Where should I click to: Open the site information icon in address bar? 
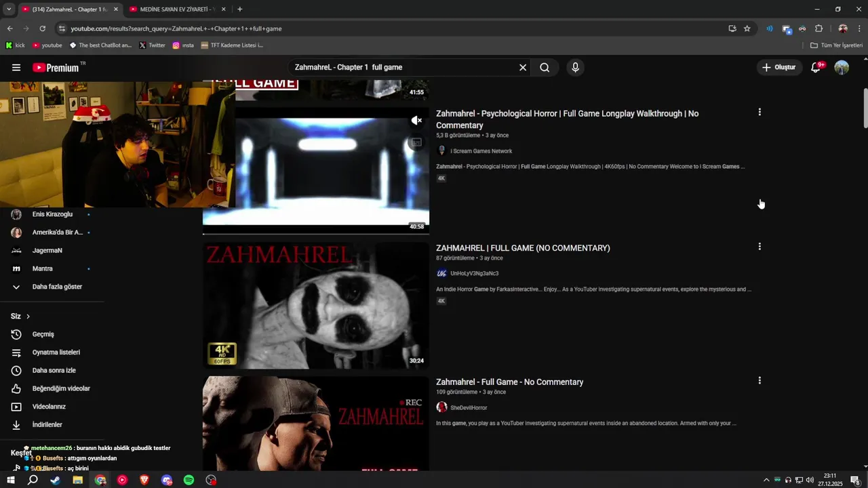click(62, 28)
